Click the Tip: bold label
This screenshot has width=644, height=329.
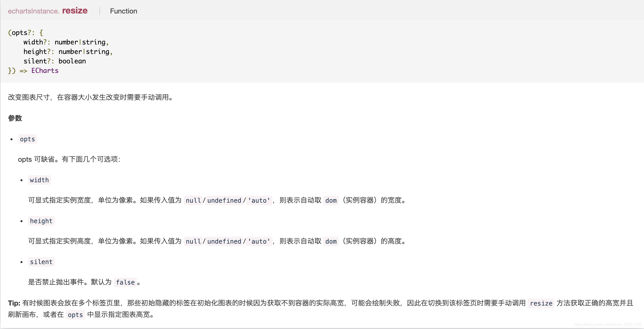[x=14, y=303]
